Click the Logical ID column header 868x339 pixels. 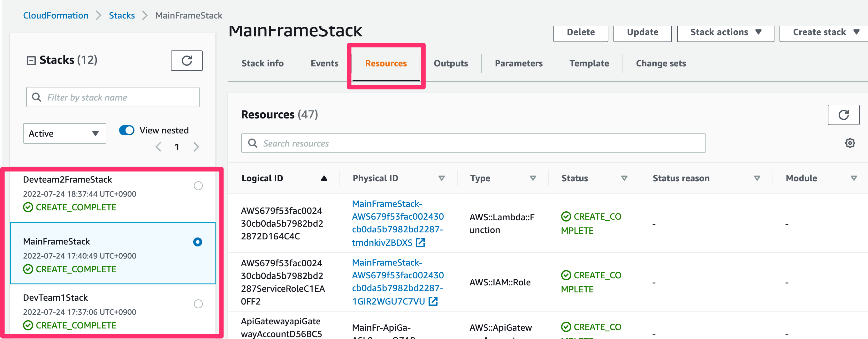click(x=262, y=178)
